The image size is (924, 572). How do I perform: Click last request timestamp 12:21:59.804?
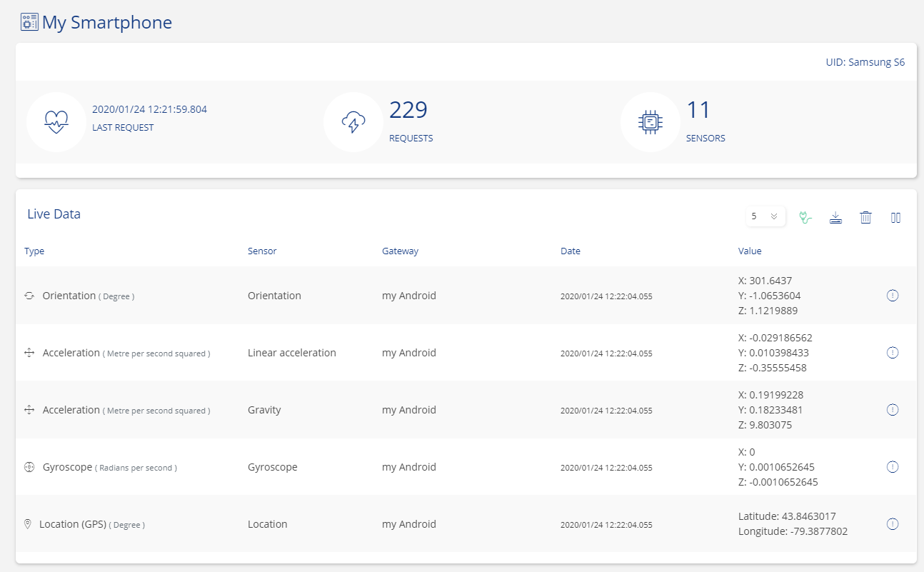click(x=149, y=109)
